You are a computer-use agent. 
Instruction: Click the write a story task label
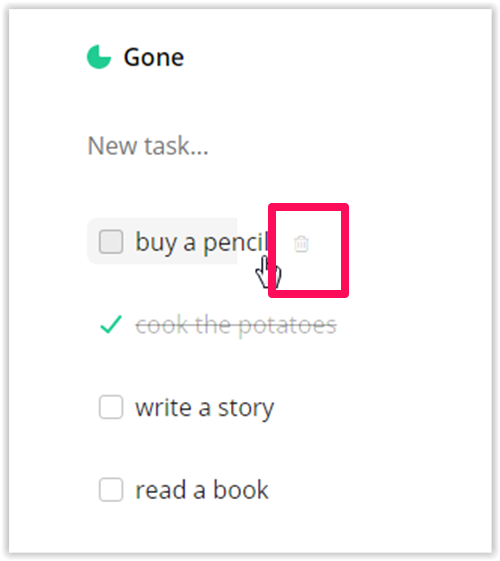pyautogui.click(x=205, y=408)
